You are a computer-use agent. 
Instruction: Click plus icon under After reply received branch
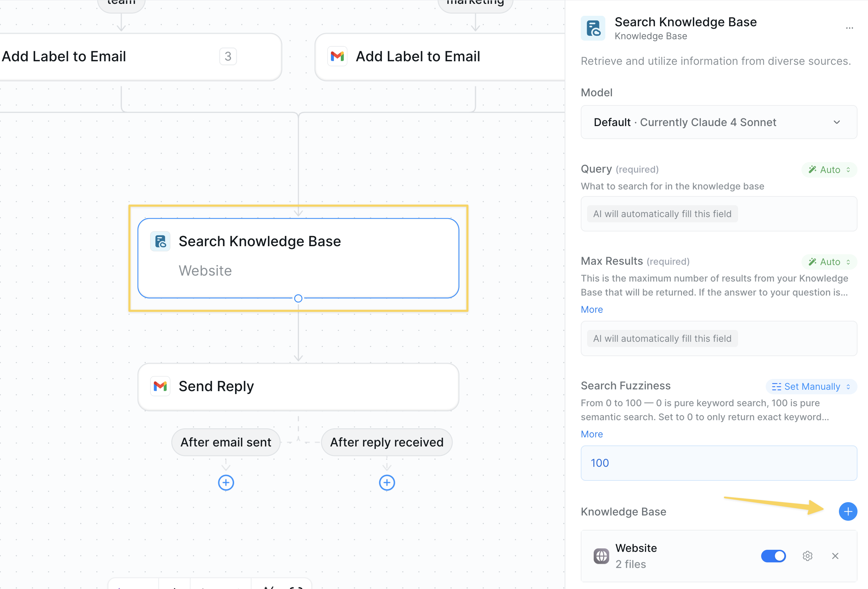pos(387,482)
